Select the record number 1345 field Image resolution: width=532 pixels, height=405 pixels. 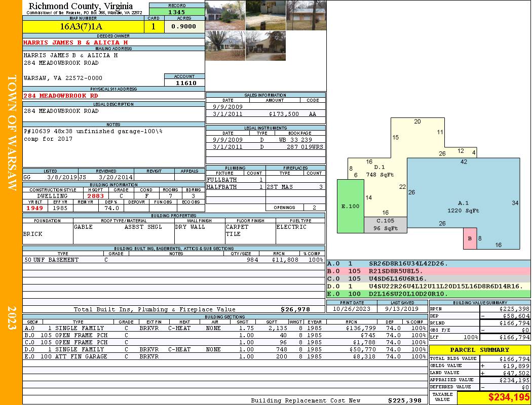click(177, 12)
